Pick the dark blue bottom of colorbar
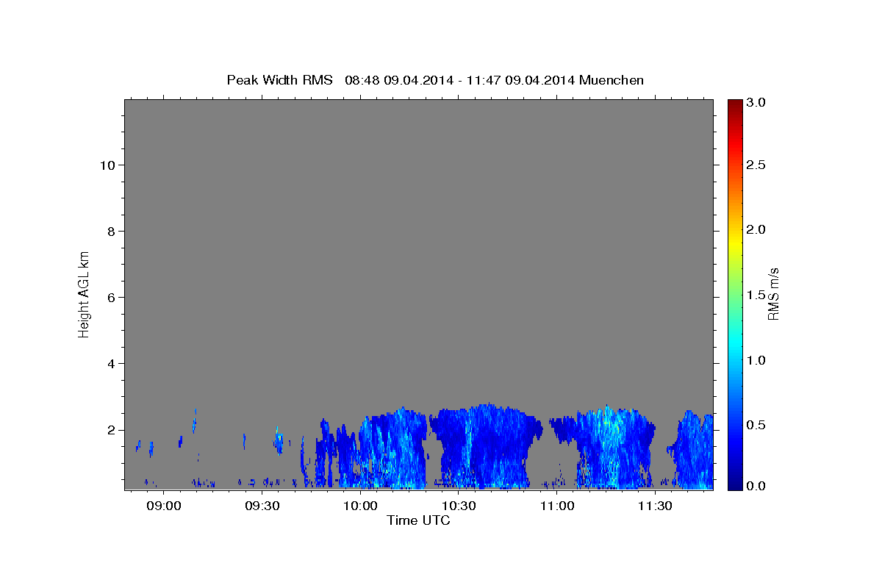This screenshot has width=882, height=588. [x=734, y=484]
